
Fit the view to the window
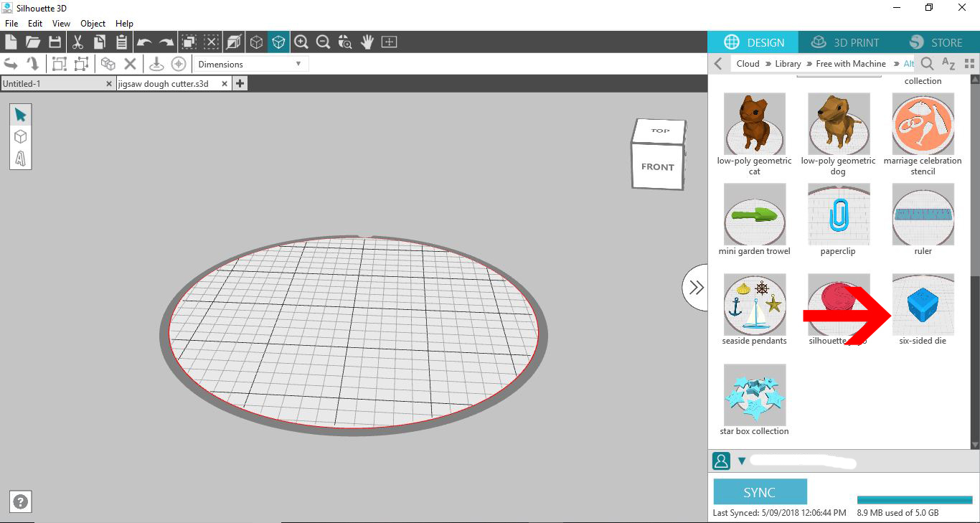click(x=389, y=42)
